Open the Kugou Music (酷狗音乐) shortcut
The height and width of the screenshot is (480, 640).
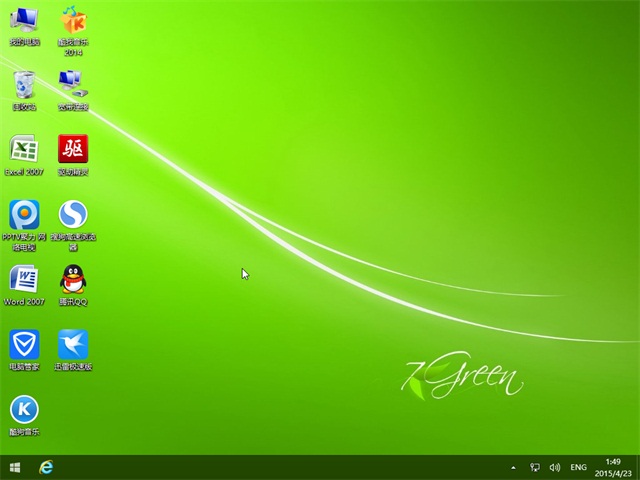click(24, 409)
